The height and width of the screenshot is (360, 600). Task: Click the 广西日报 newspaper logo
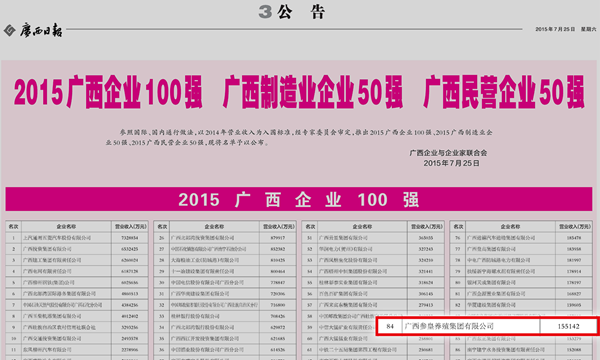(41, 30)
